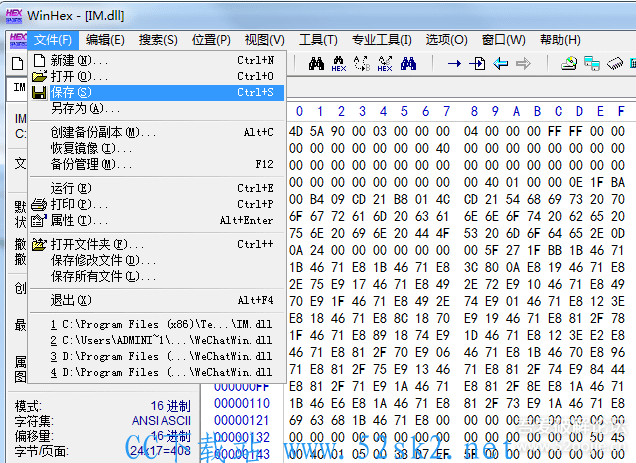The image size is (636, 463).
Task: Click the New file toolbar icon
Action: [17, 64]
